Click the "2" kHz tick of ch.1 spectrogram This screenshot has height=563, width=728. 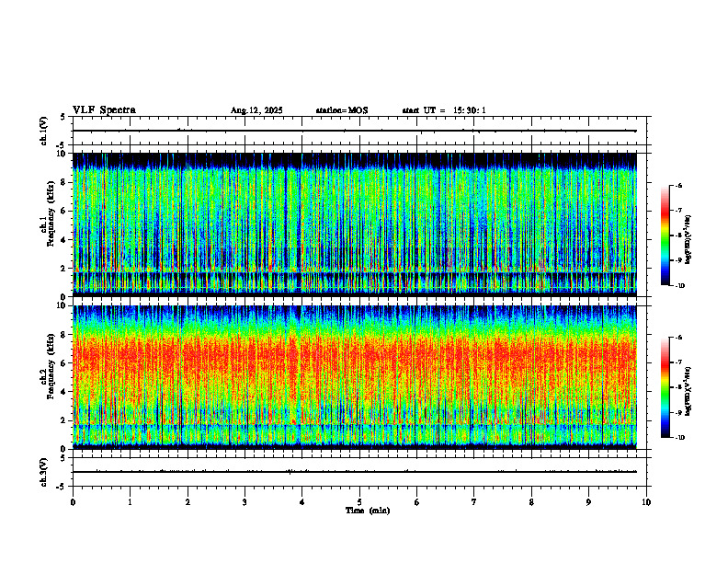coord(64,269)
